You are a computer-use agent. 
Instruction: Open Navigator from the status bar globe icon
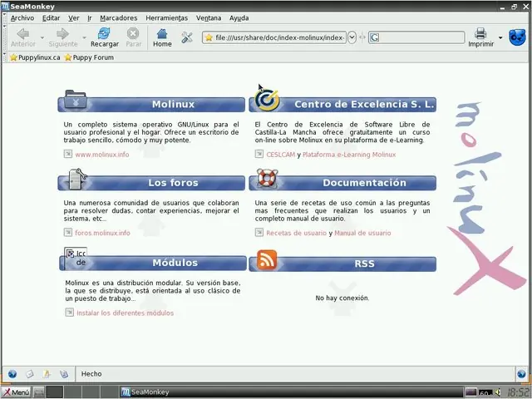tap(12, 374)
